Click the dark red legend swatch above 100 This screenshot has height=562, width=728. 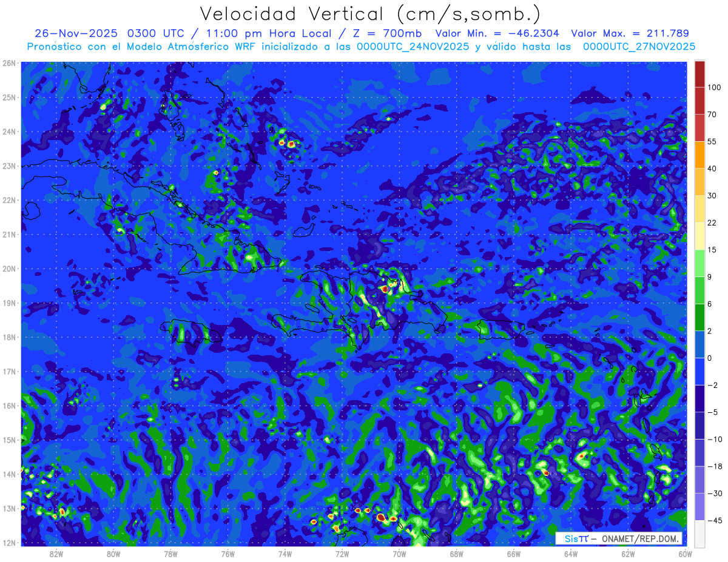point(699,74)
